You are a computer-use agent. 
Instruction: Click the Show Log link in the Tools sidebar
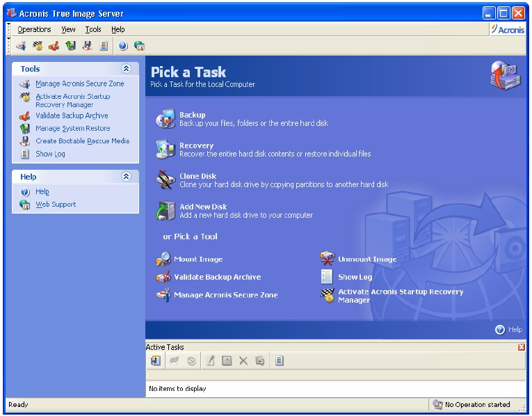click(x=50, y=154)
